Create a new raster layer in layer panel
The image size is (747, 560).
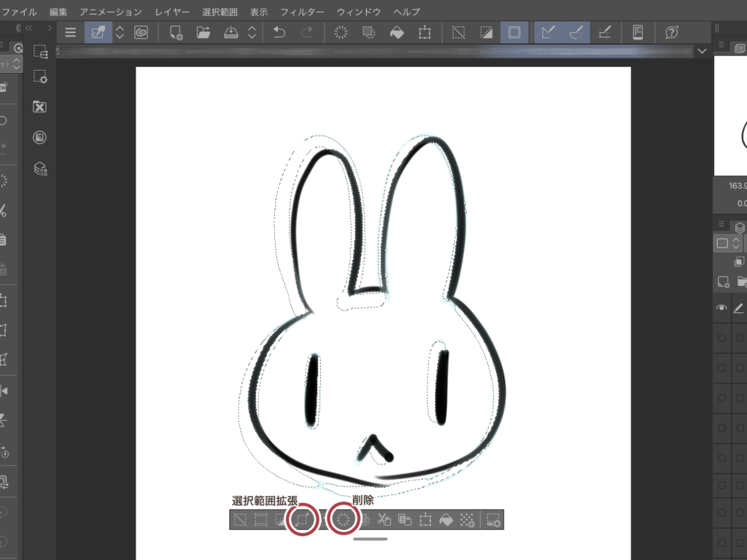click(723, 282)
